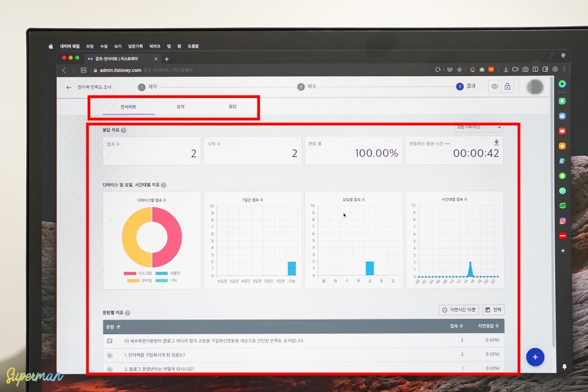
Task: Click the padlock site info icon
Action: pos(95,70)
